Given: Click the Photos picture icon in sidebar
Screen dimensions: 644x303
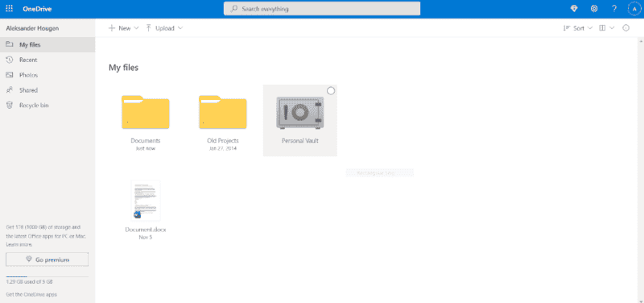Looking at the screenshot, I should coord(10,75).
